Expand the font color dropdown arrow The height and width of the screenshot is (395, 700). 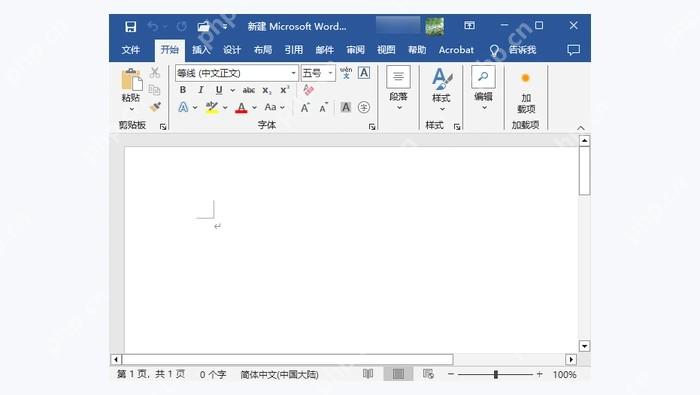coord(254,108)
